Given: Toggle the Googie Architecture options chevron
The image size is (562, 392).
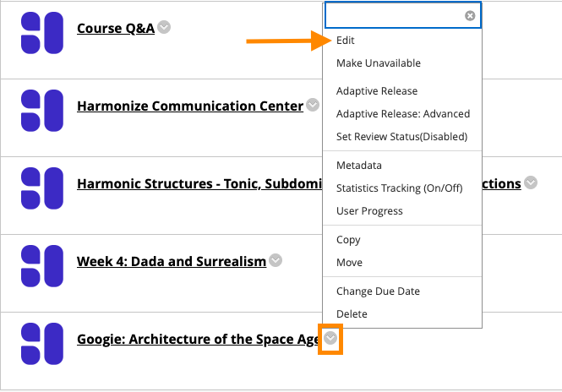Looking at the screenshot, I should tap(330, 338).
